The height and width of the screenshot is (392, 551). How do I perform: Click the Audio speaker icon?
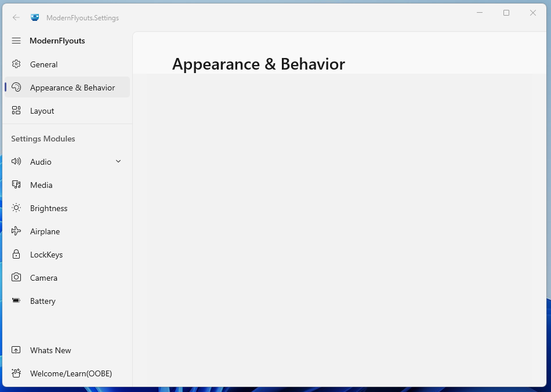click(16, 162)
